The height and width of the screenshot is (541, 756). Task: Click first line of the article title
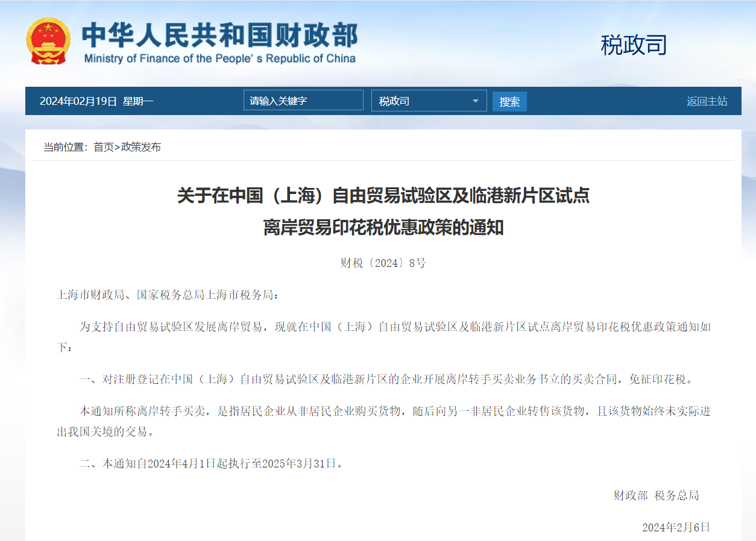point(383,196)
